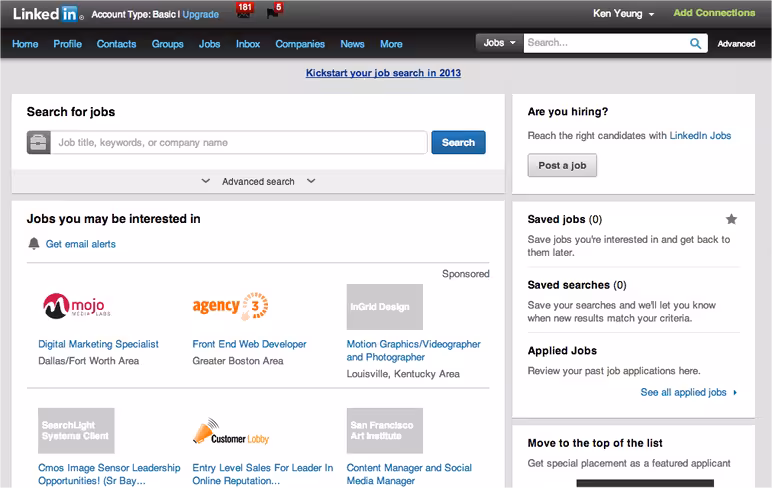This screenshot has height=488, width=772.
Task: Click the briefcase icon beside job search field
Action: click(38, 143)
